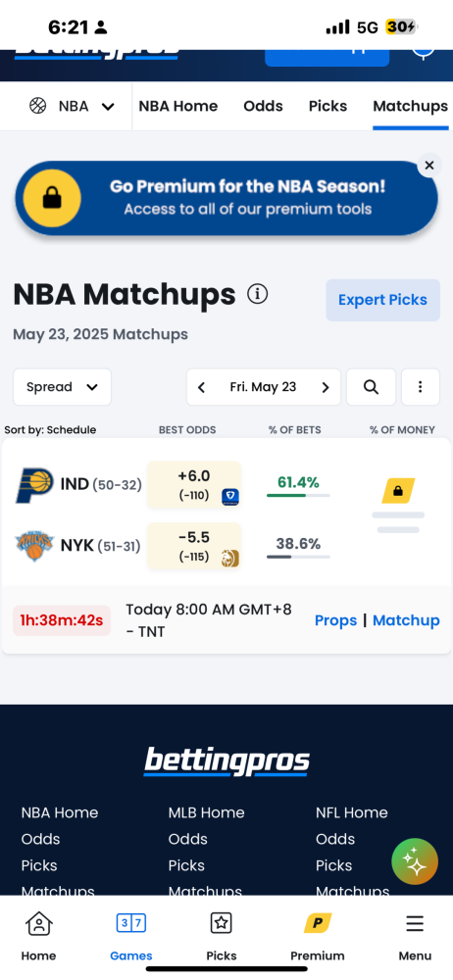
Task: Switch to the Picks top tab
Action: pyautogui.click(x=327, y=106)
